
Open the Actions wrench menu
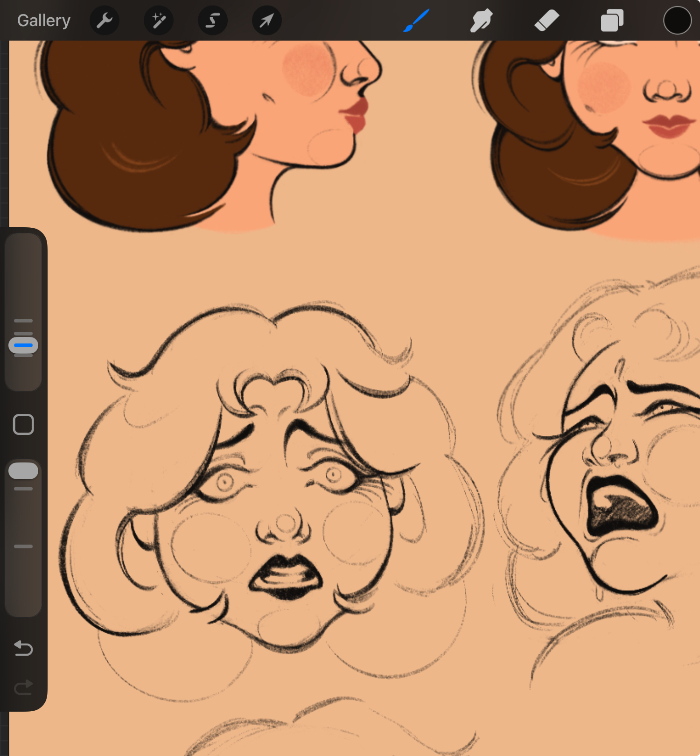[105, 21]
